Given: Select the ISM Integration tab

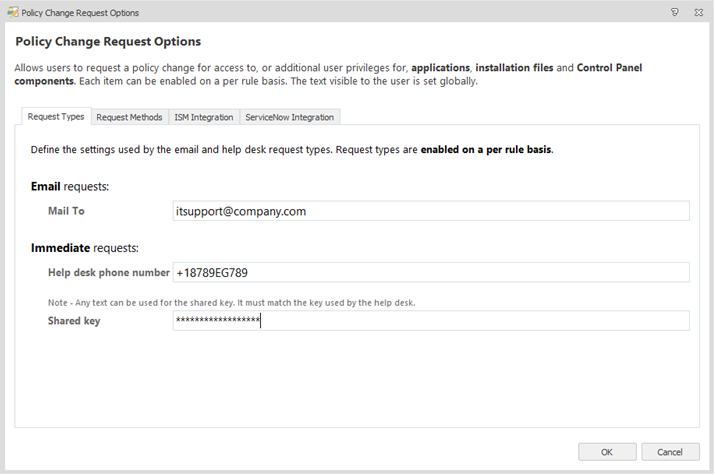Looking at the screenshot, I should tap(203, 117).
